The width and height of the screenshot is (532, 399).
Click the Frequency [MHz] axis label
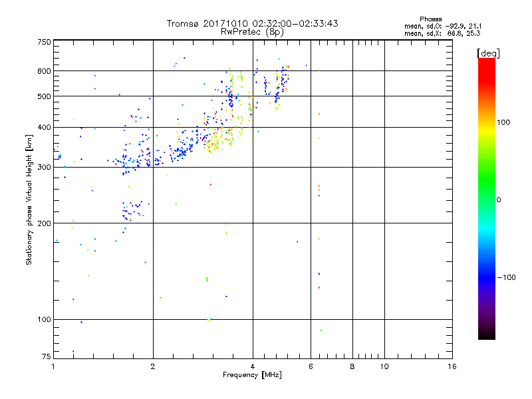pos(252,376)
